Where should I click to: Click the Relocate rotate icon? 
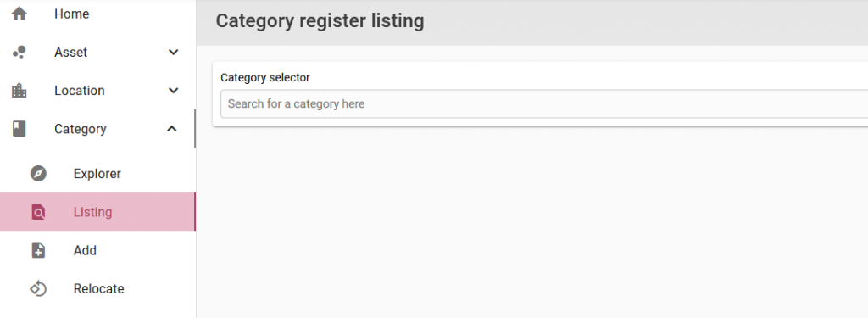38,288
